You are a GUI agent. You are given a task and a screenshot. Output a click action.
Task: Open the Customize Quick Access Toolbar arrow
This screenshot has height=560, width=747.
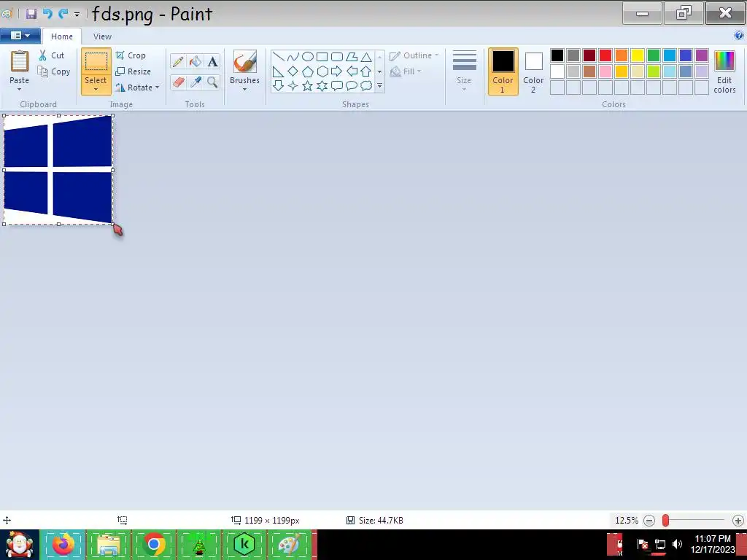(x=77, y=15)
